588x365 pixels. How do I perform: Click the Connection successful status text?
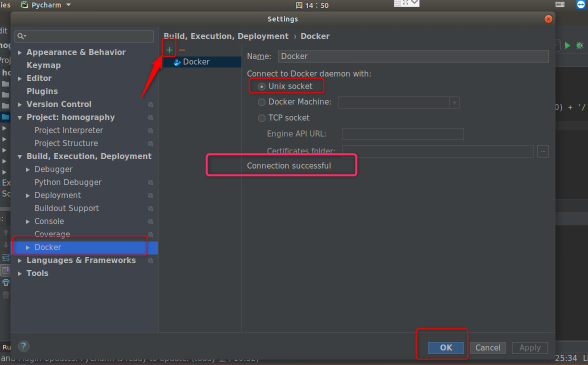289,166
